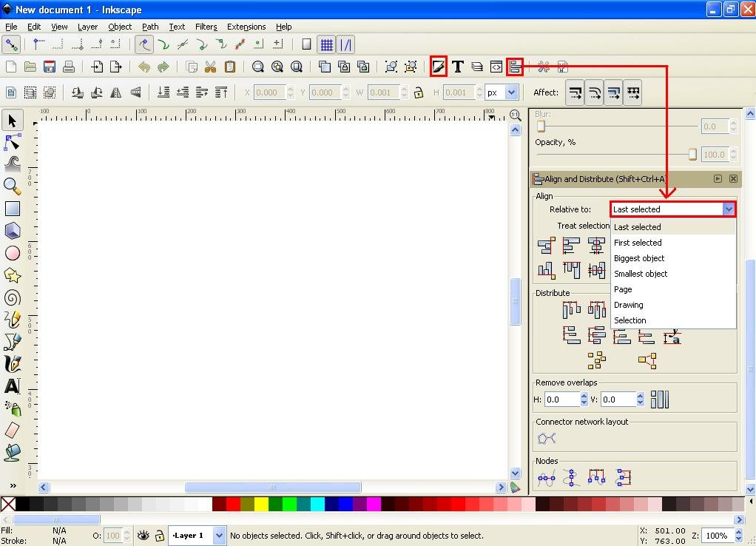Click the zoom percentage field
756x546 pixels.
[718, 536]
